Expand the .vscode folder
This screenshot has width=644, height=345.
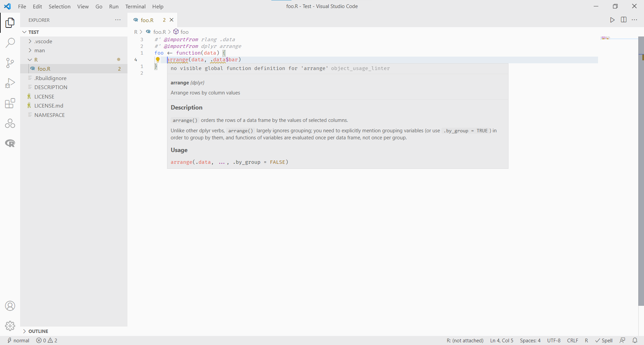pos(74,41)
